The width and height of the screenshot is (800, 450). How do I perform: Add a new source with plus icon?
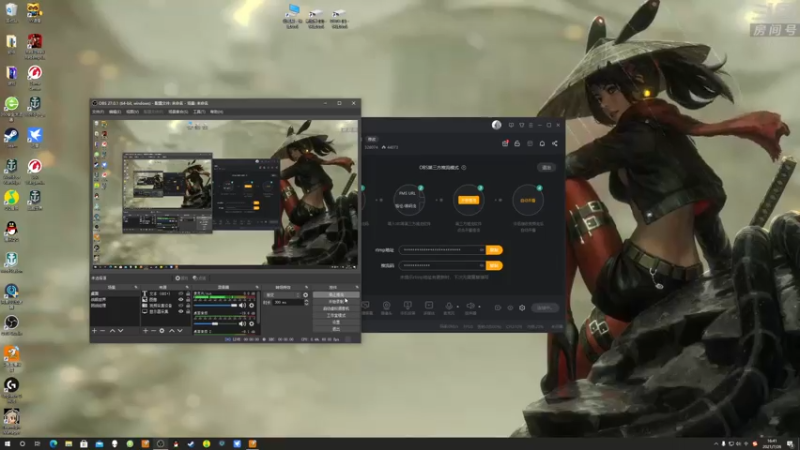(145, 331)
